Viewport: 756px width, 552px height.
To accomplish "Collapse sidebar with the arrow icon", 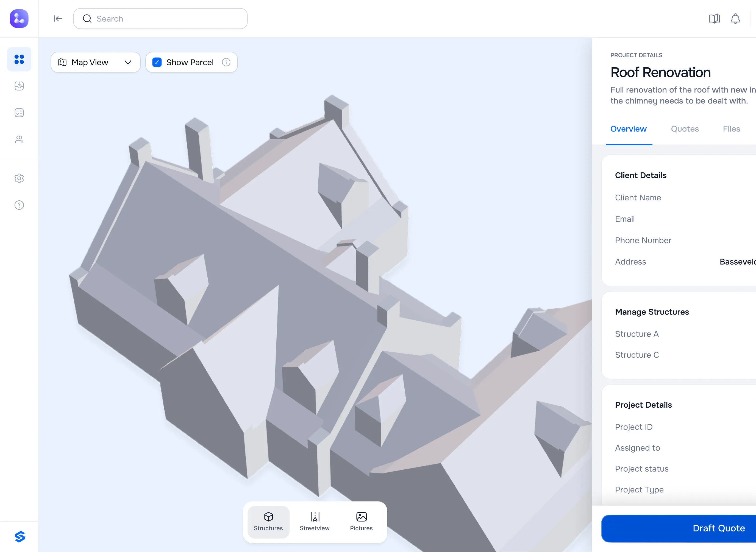I will coord(58,19).
